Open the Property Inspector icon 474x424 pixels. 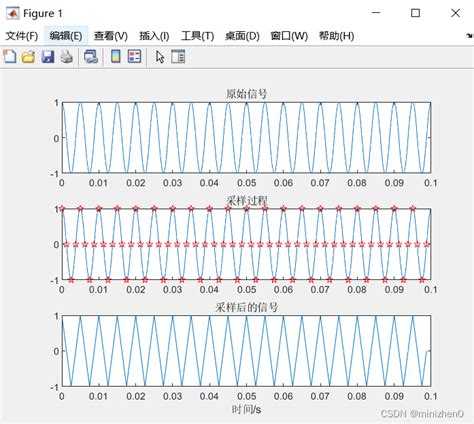click(x=178, y=56)
